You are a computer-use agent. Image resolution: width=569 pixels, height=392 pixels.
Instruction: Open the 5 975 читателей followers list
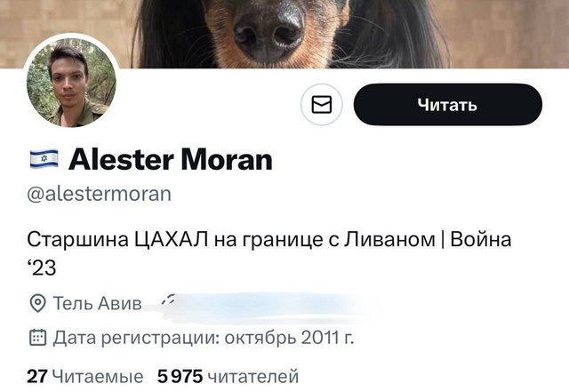tap(228, 376)
